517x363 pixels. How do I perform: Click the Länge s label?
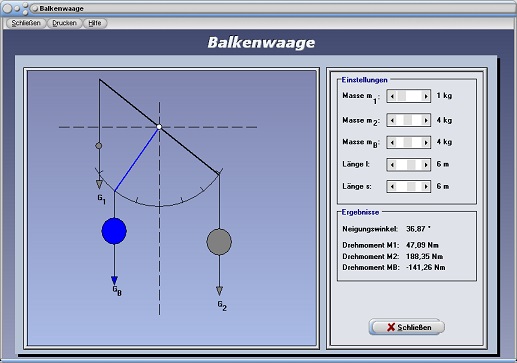pos(357,186)
